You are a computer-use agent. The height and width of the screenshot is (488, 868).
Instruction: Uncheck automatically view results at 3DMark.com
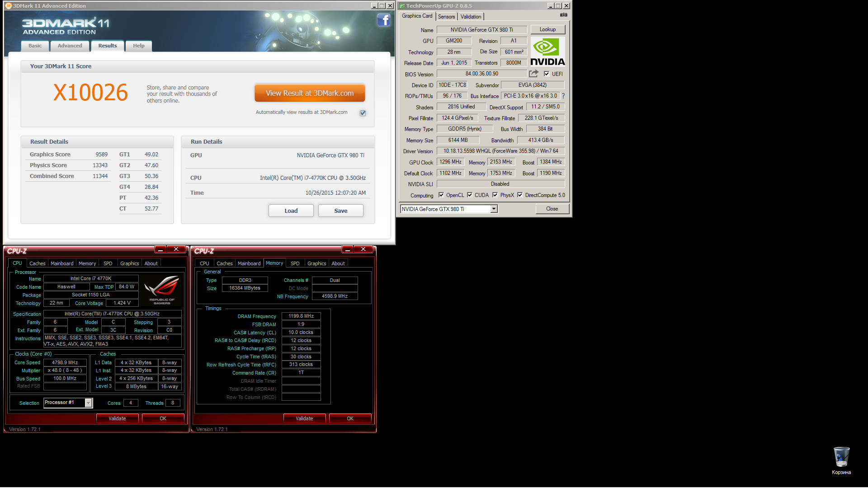coord(363,113)
